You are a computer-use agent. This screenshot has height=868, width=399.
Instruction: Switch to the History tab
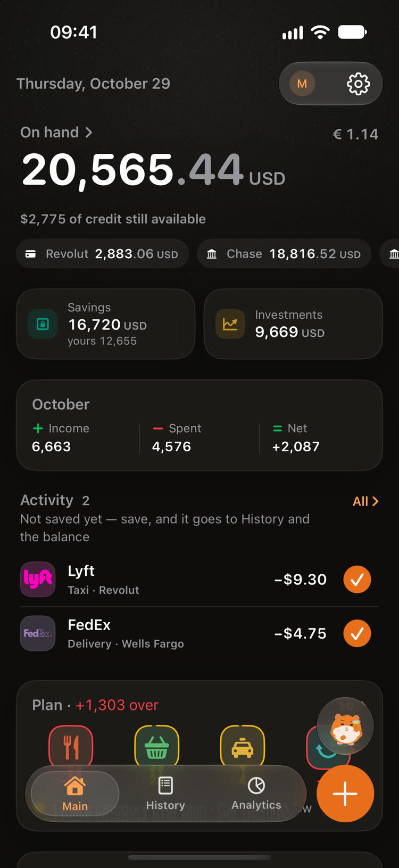(x=165, y=793)
